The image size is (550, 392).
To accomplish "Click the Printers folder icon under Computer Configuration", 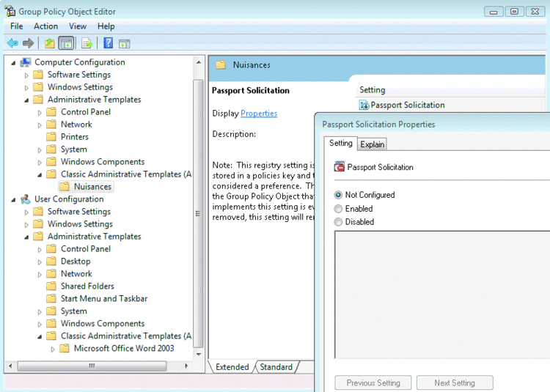I will [51, 136].
